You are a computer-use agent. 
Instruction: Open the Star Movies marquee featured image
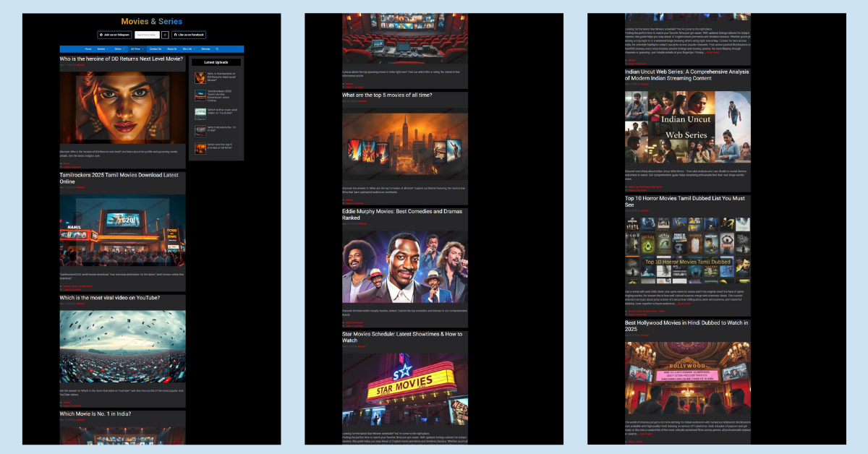coord(404,389)
